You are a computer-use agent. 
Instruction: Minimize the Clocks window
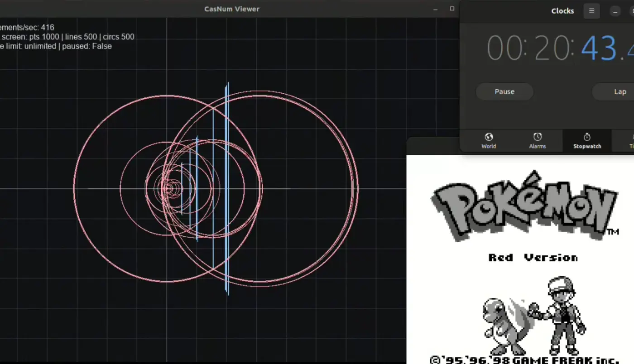[x=615, y=11]
